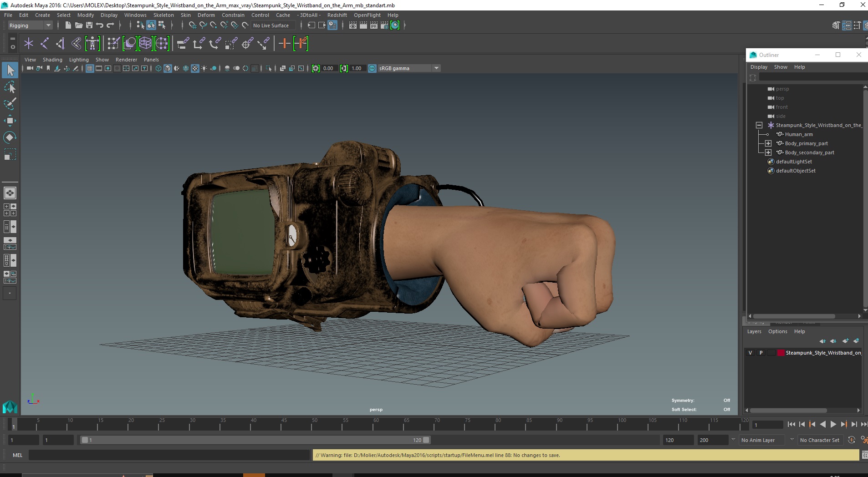Open the Shading menu in viewport
The width and height of the screenshot is (868, 477).
tap(52, 60)
